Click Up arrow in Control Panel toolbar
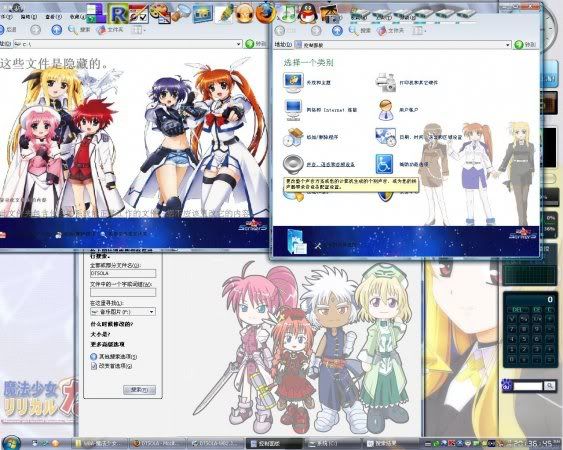Viewport: 563px width, 450px height. point(337,31)
